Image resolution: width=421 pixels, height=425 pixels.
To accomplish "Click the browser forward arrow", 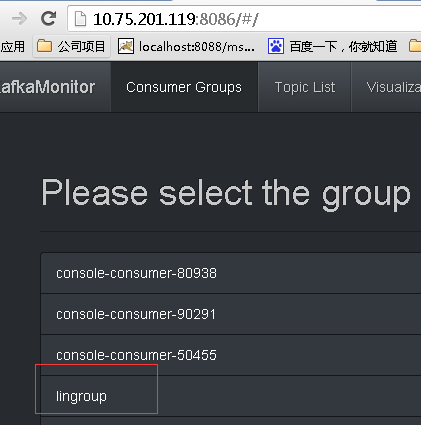I will [x=19, y=19].
